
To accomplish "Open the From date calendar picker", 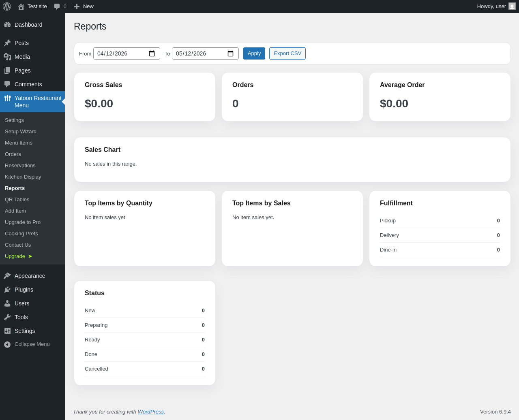I will [x=152, y=53].
